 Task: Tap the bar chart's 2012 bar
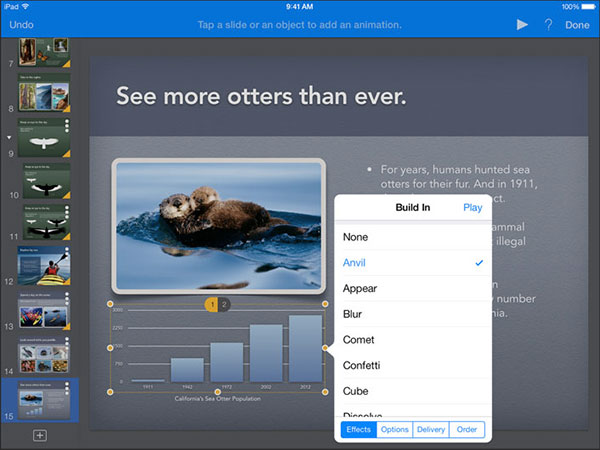click(305, 349)
